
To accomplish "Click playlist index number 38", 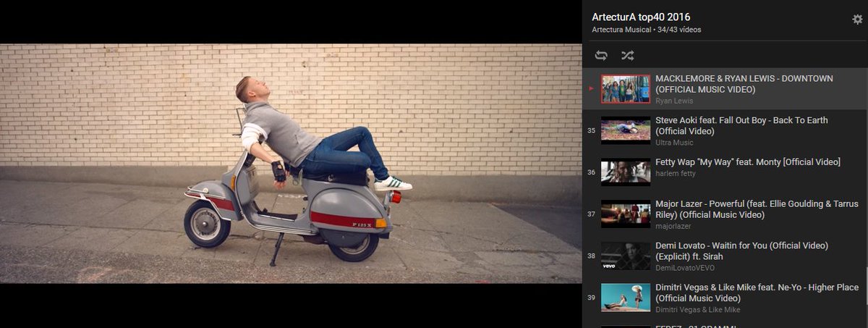I will [x=592, y=256].
